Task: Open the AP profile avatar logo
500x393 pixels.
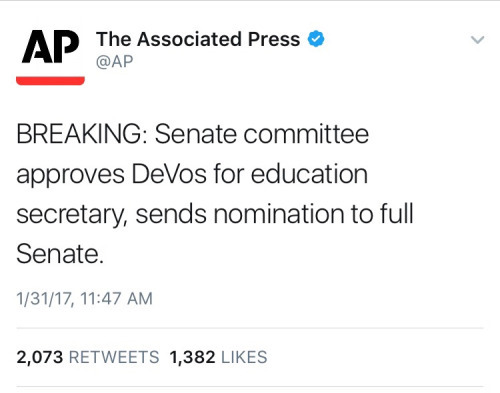Action: point(50,57)
